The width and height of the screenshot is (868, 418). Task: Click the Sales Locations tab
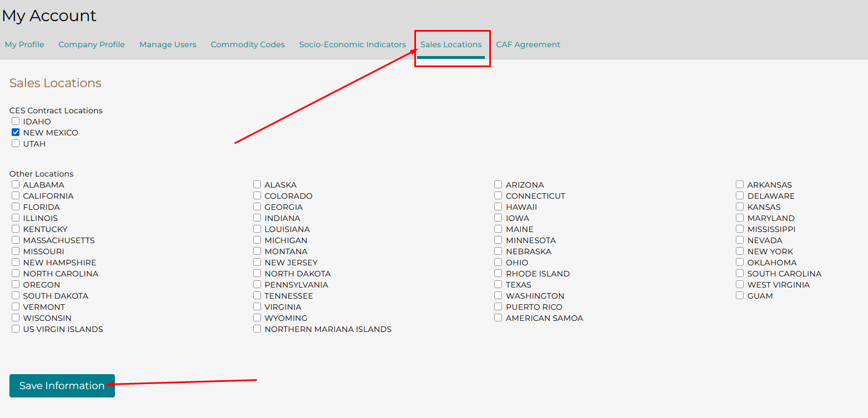pyautogui.click(x=451, y=44)
